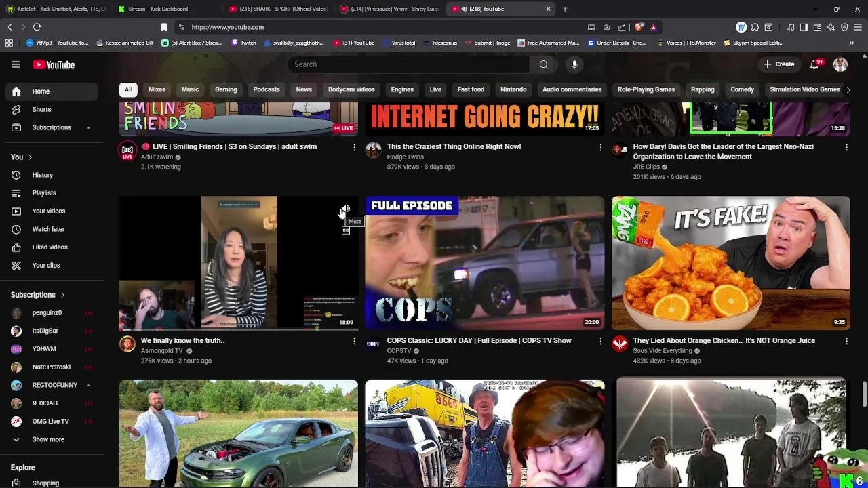The height and width of the screenshot is (488, 868).
Task: Toggle captions on the Asmongold preview
Action: (345, 230)
